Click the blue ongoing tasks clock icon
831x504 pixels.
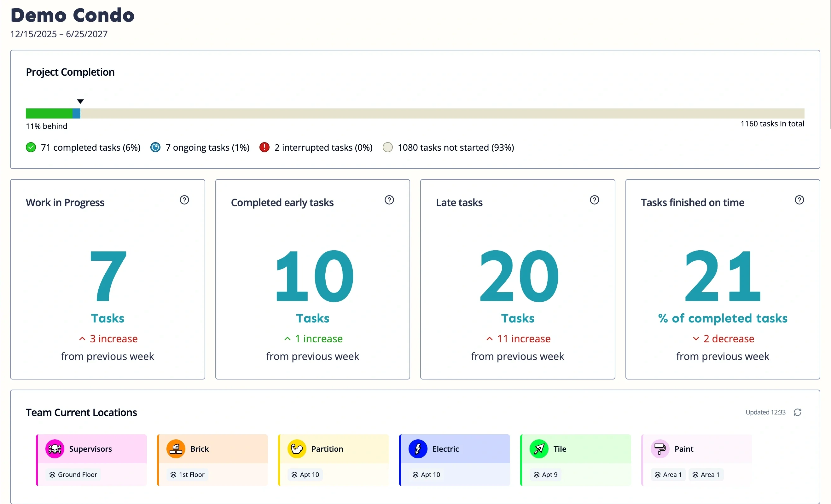(155, 147)
